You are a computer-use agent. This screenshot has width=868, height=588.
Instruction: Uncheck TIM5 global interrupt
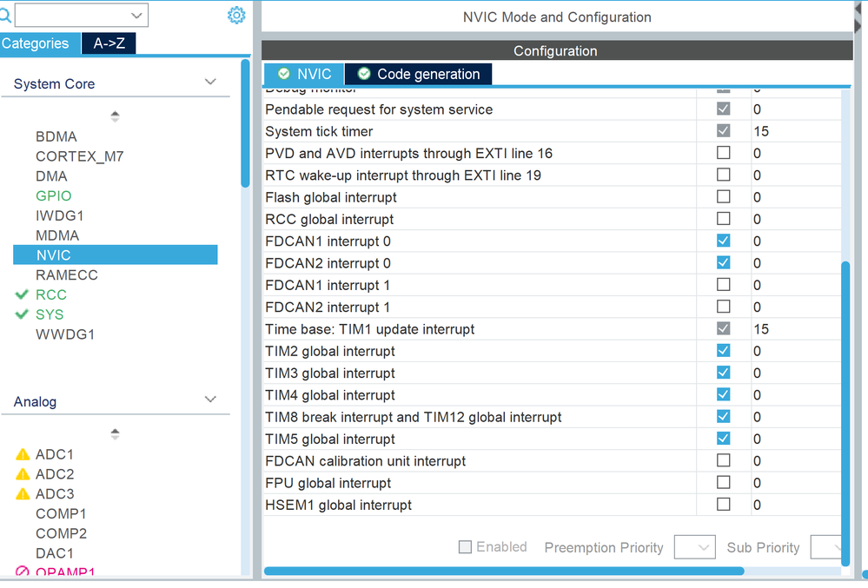coord(723,439)
